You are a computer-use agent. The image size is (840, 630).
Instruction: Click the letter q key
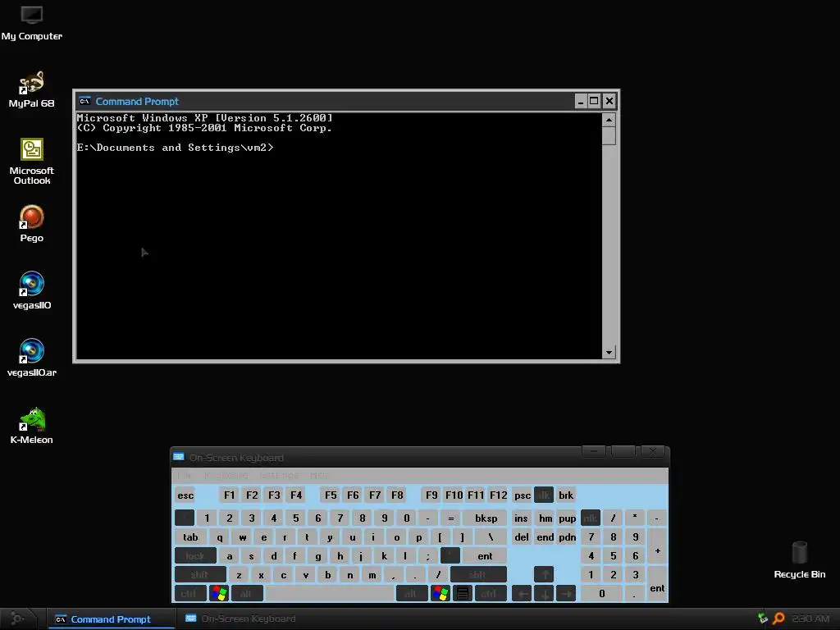point(220,537)
